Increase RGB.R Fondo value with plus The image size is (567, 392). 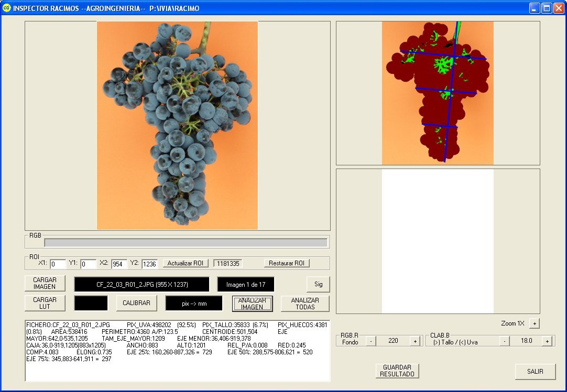click(x=415, y=341)
